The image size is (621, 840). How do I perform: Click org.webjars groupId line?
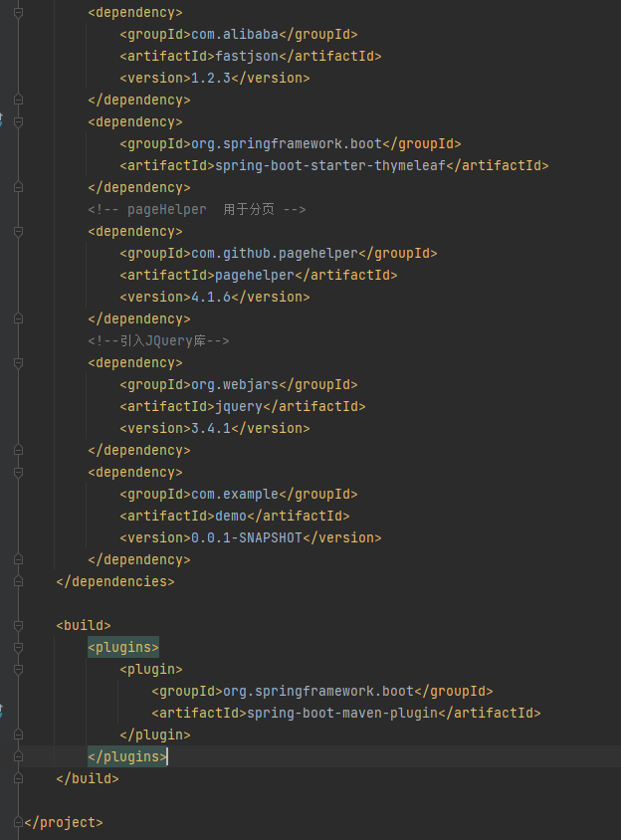point(239,384)
